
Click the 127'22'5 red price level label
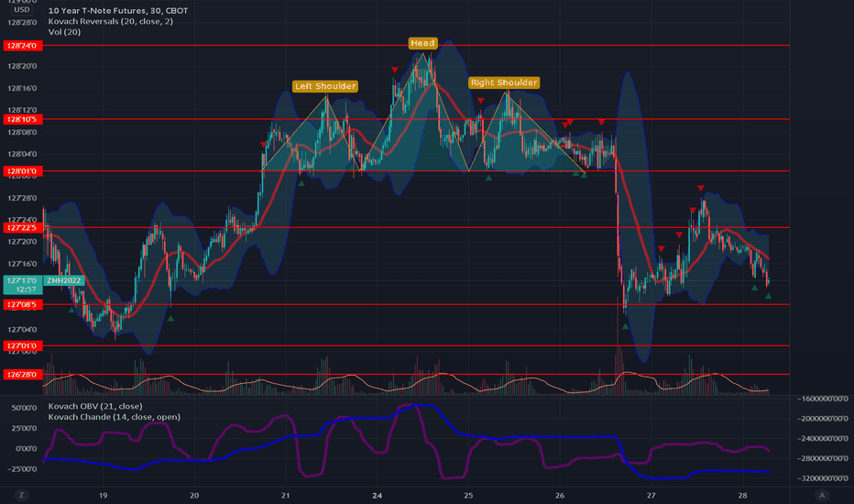22,227
